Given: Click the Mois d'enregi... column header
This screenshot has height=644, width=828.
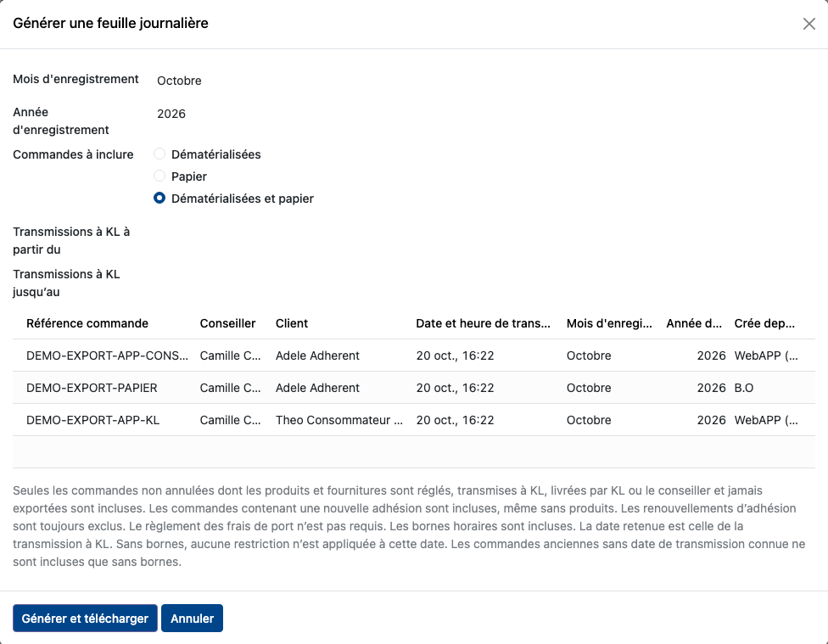Looking at the screenshot, I should click(609, 323).
